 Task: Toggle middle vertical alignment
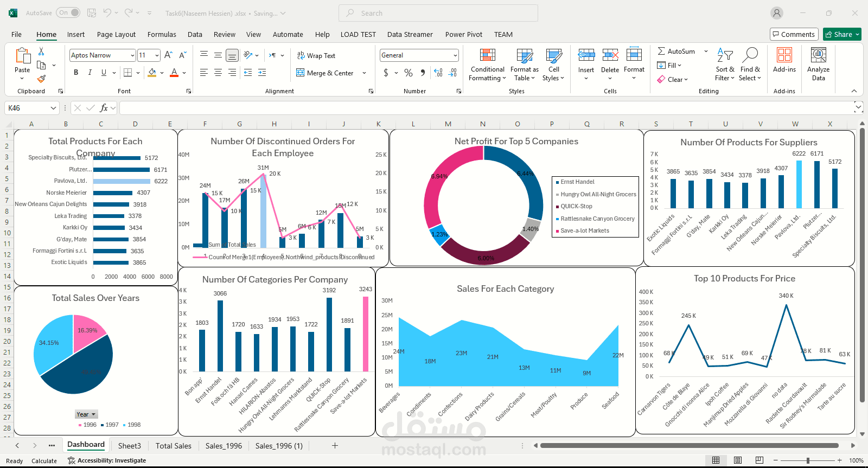218,55
